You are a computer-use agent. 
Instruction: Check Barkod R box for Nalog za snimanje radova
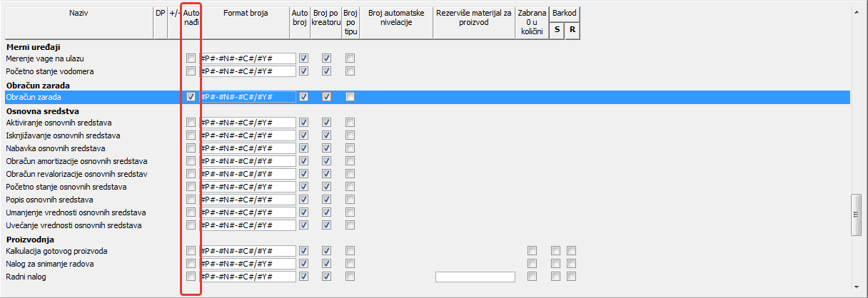(571, 264)
